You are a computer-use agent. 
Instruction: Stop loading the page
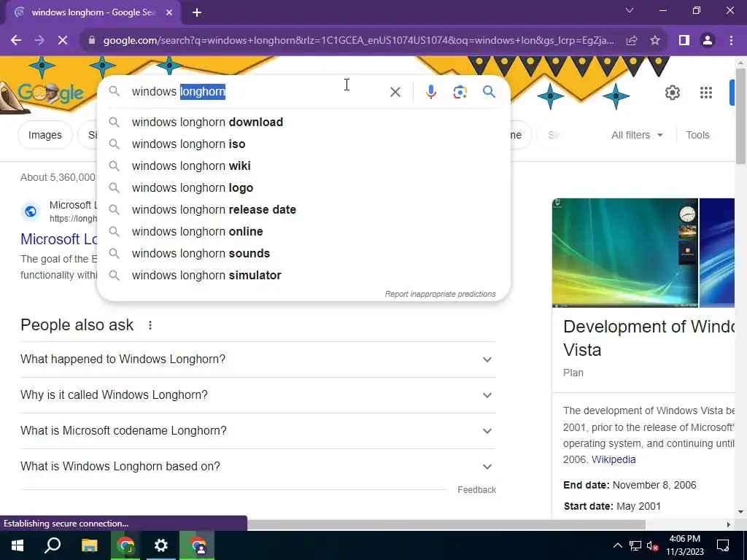point(63,41)
